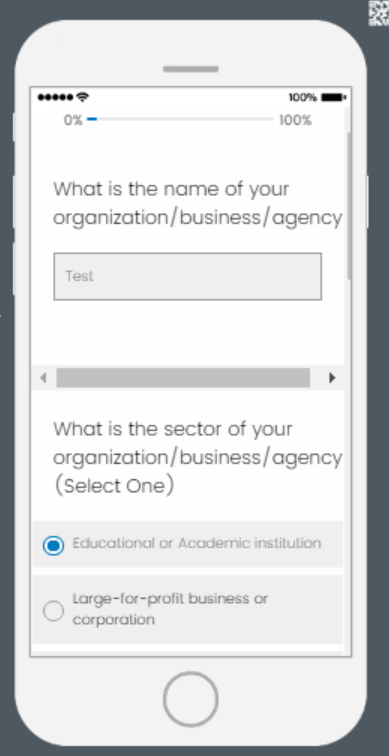Select Educational or Academic institution radio button
The image size is (389, 756).
coord(53,545)
